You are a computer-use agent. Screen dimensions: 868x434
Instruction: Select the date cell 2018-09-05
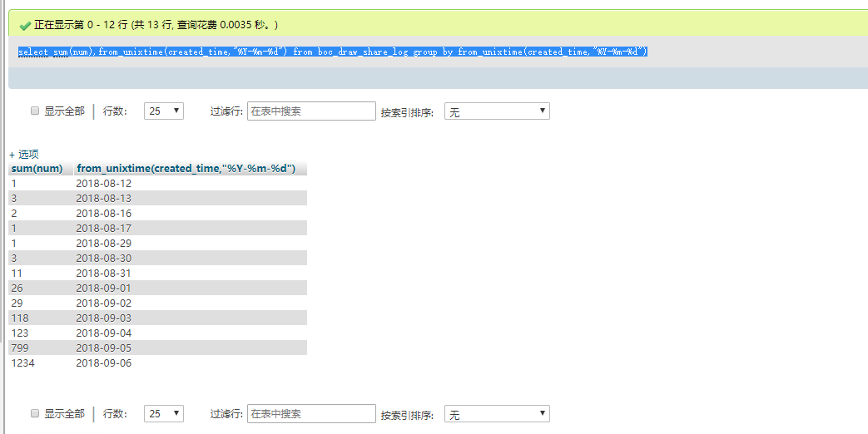point(104,348)
